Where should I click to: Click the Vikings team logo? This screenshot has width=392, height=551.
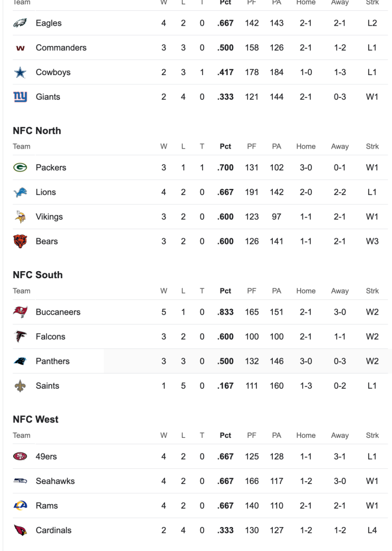[x=20, y=217]
